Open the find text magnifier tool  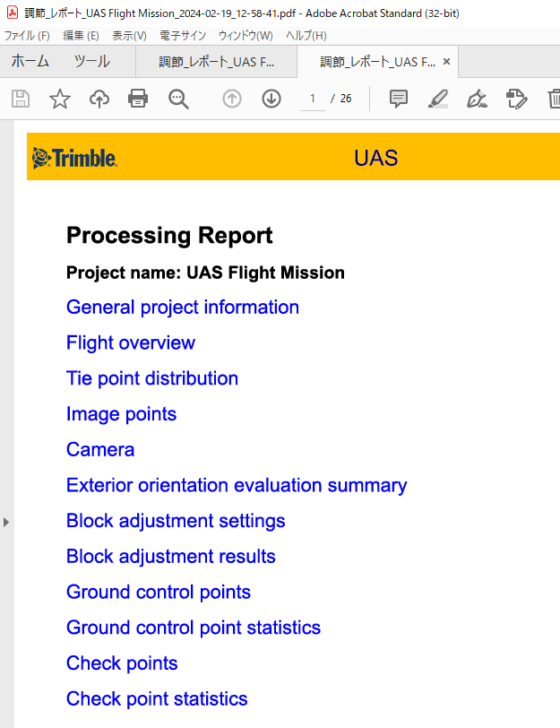(x=178, y=99)
